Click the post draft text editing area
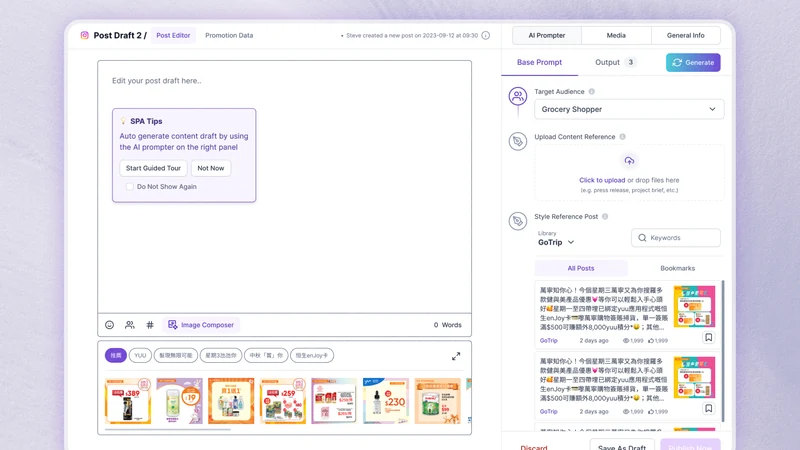 tap(285, 187)
